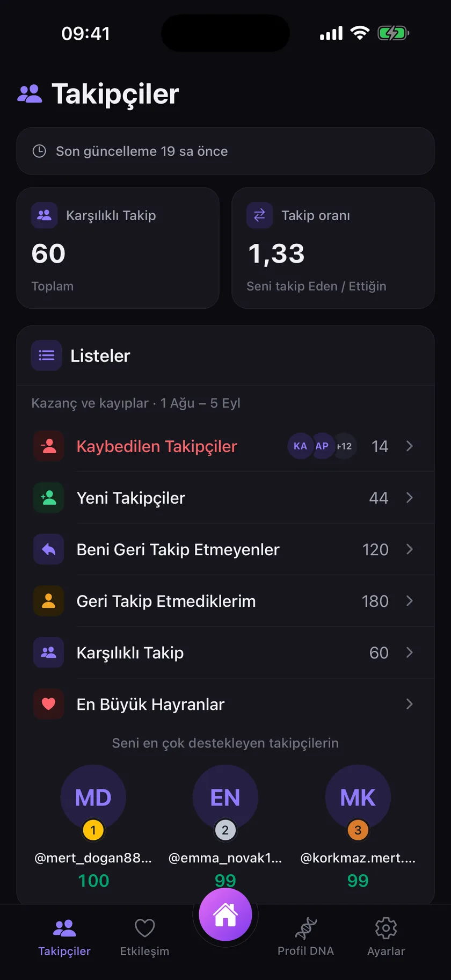Tap the red Kaybedilen Takipçiler icon
Screen dimensions: 451x980
[49, 446]
